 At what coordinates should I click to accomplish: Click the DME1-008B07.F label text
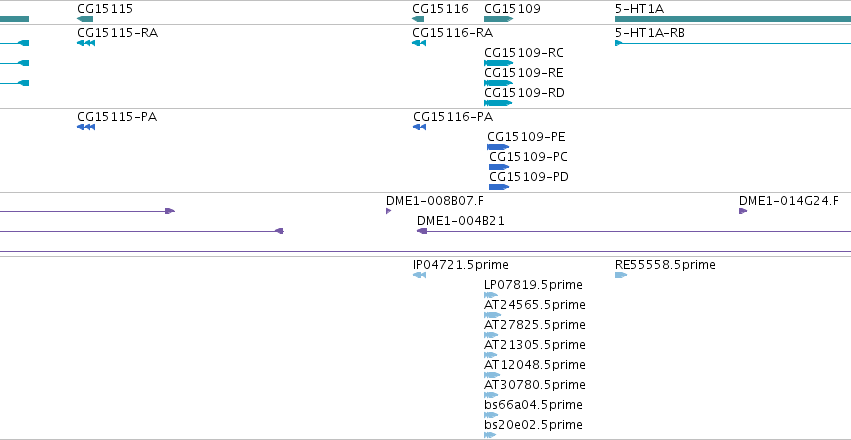pos(435,201)
